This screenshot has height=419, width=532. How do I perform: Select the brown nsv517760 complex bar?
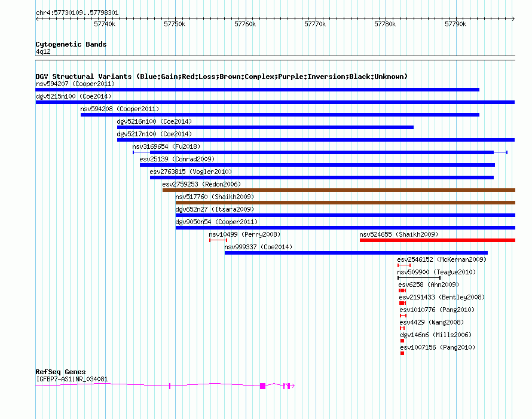point(345,203)
